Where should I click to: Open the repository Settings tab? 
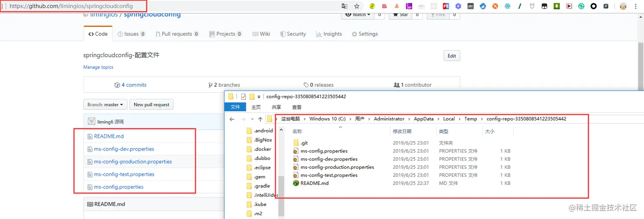365,34
